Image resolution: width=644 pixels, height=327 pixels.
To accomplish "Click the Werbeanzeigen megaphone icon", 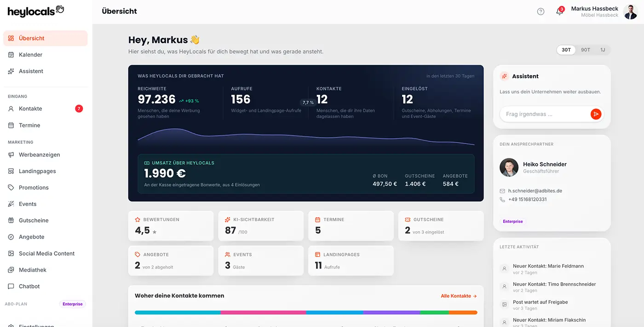I will [x=11, y=155].
